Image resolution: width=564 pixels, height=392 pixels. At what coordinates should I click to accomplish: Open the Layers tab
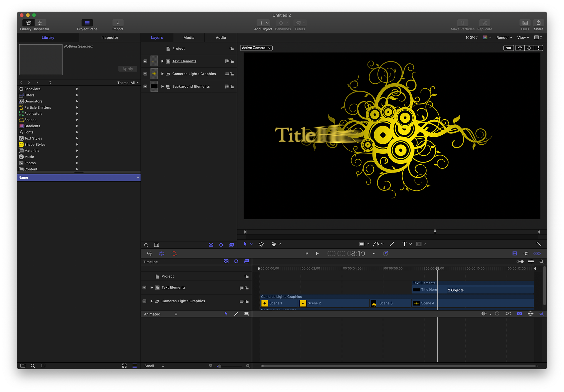coord(157,38)
